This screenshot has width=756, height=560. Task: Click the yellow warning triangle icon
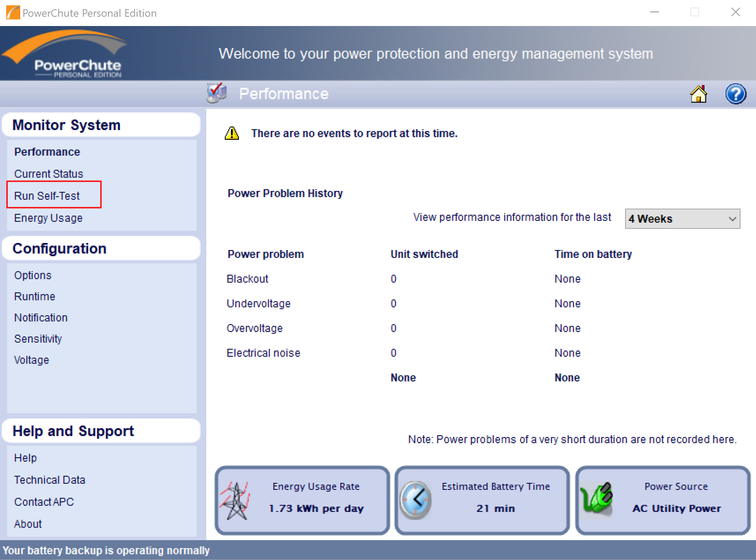(x=232, y=133)
